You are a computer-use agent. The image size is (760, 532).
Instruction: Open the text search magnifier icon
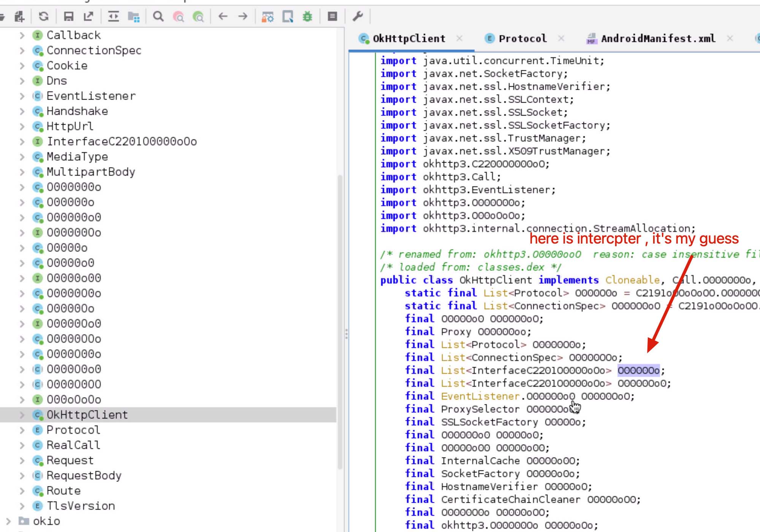pos(158,16)
